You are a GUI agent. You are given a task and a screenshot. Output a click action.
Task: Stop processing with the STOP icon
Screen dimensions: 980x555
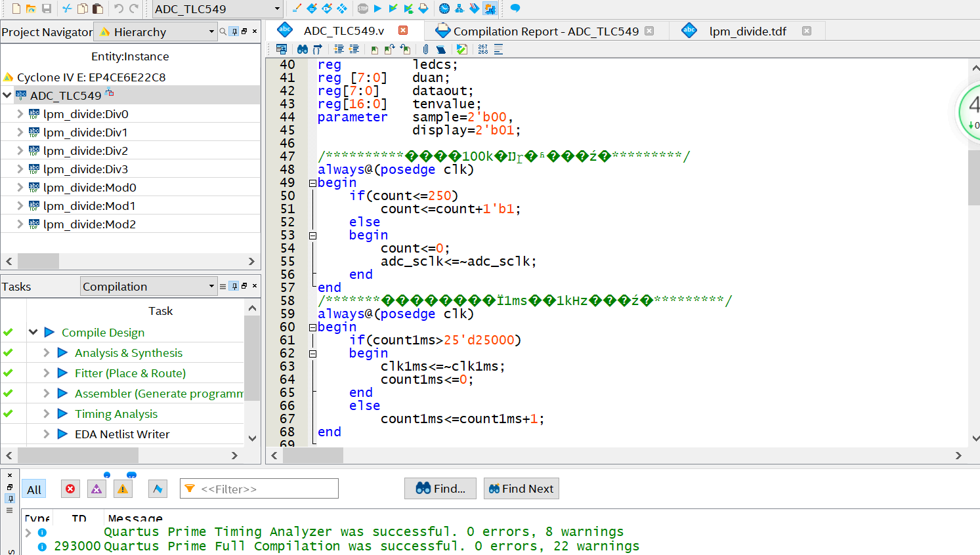363,9
